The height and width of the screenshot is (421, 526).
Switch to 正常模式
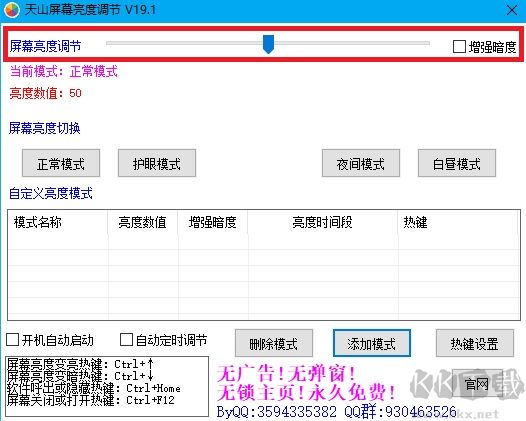click(61, 163)
